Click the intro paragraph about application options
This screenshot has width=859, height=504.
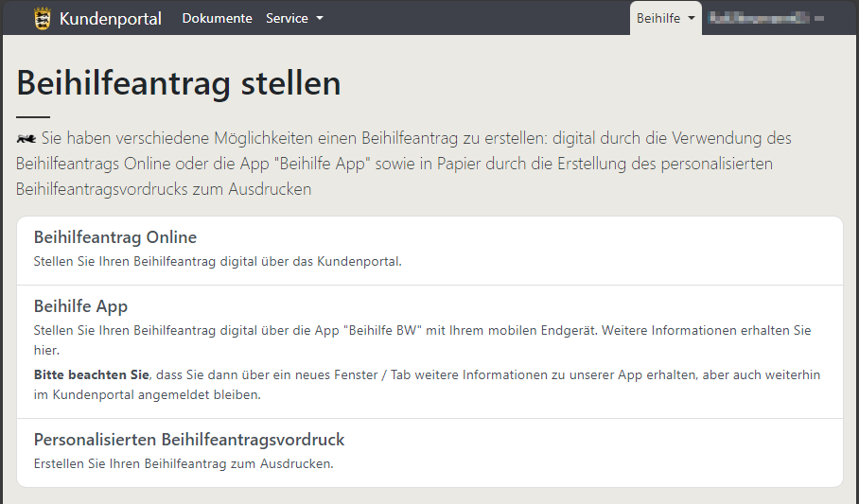click(x=404, y=164)
